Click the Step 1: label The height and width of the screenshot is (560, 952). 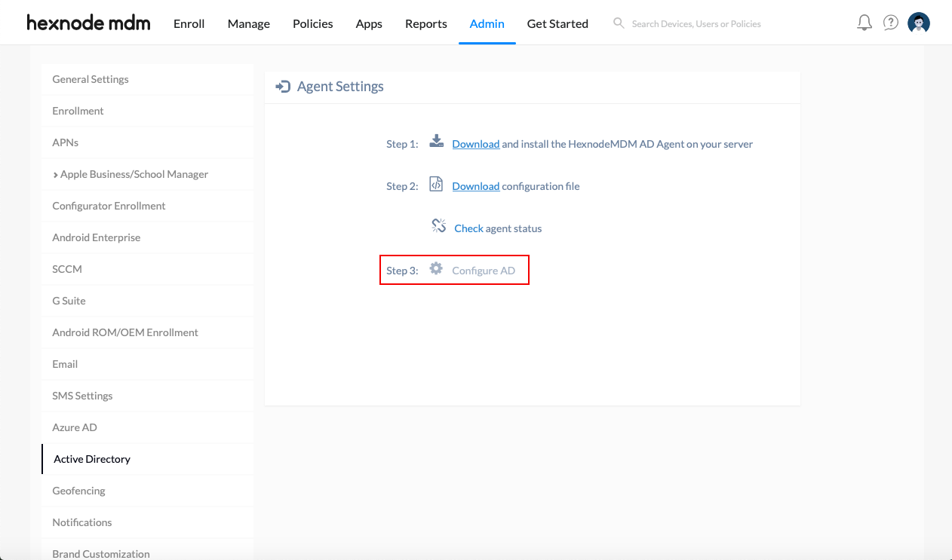[402, 144]
